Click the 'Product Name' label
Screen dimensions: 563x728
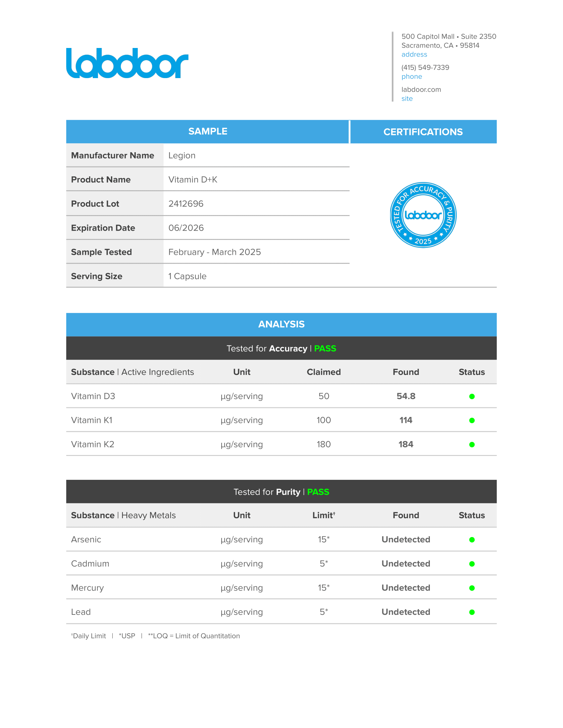coord(101,180)
